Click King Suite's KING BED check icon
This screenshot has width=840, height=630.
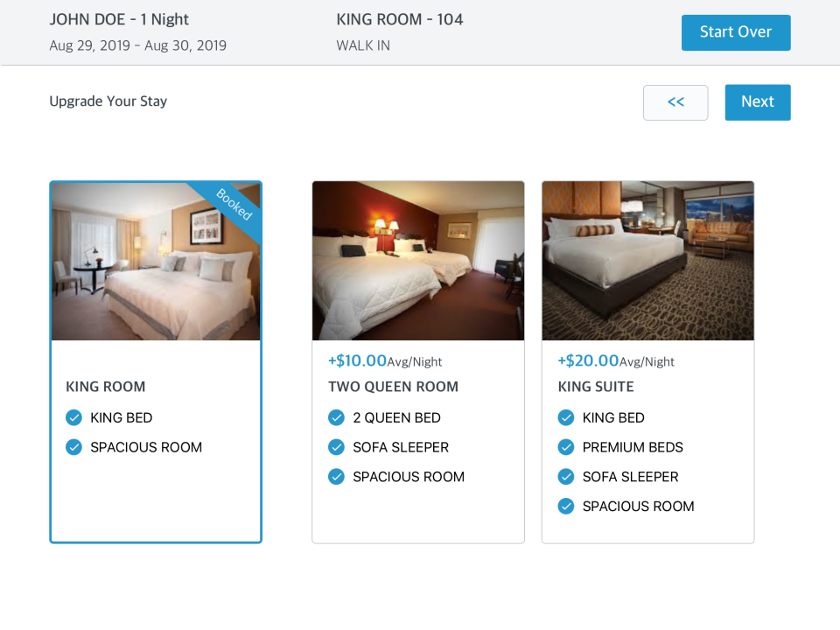(x=566, y=418)
